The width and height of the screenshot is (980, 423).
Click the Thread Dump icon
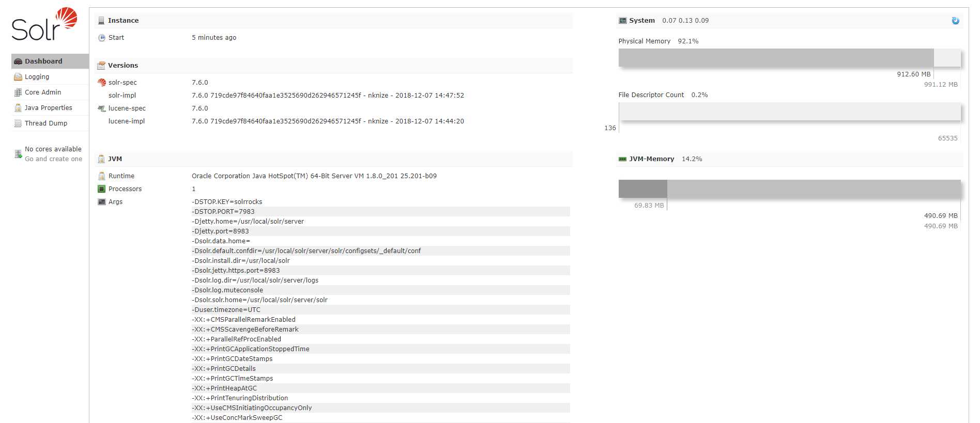point(18,123)
